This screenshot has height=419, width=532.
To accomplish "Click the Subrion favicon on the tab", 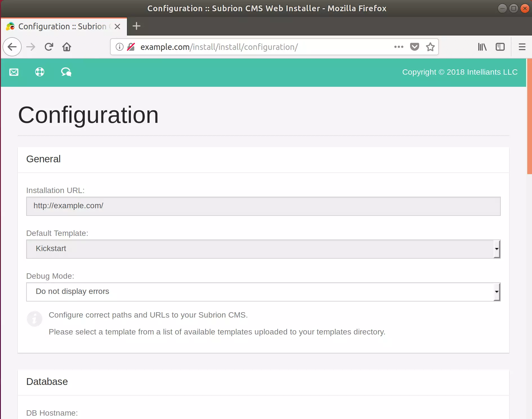I will click(x=10, y=26).
